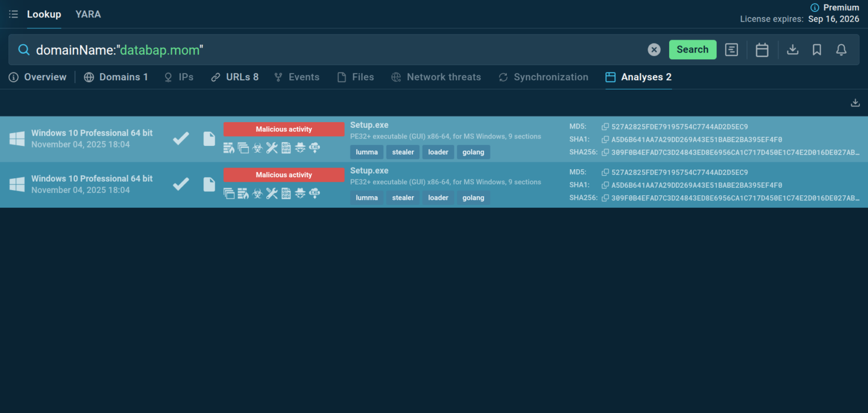Open first Setup.exe analysis link
This screenshot has width=868, height=413.
click(369, 125)
